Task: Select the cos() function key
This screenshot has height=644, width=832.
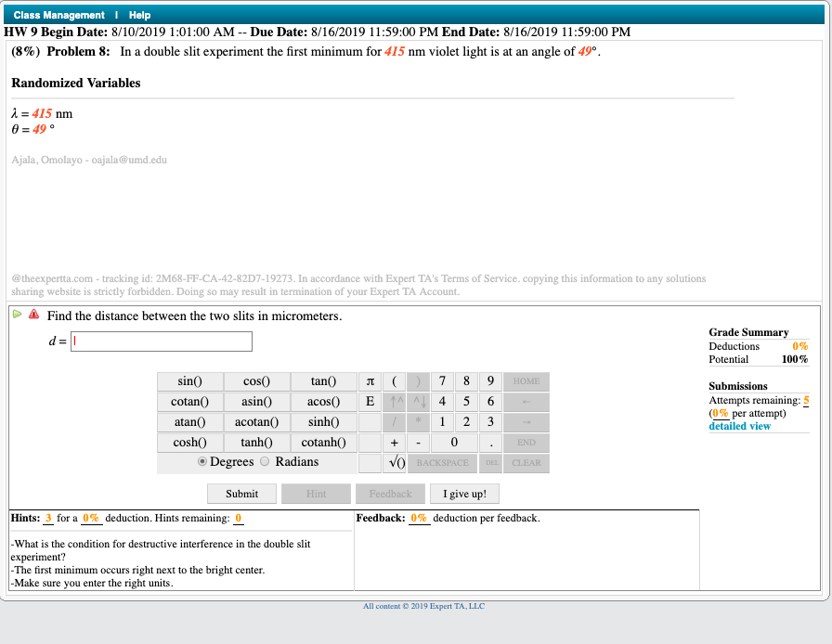Action: 256,381
